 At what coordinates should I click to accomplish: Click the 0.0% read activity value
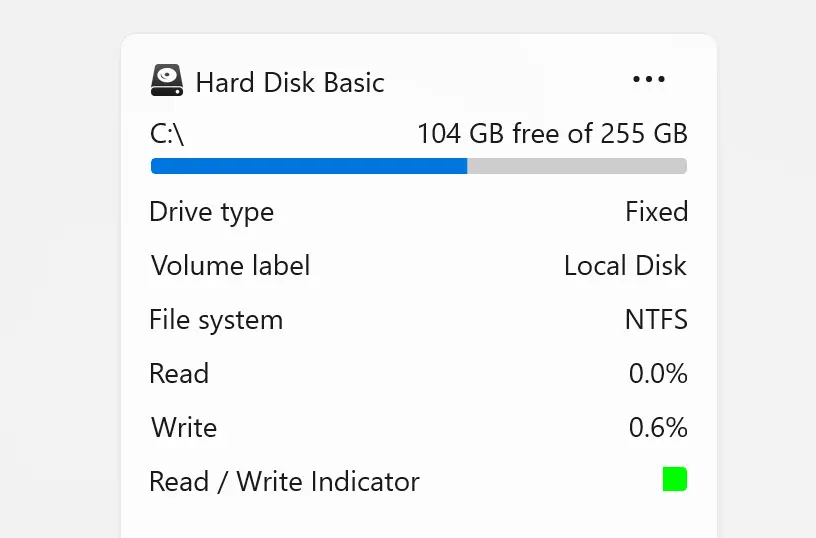pos(658,374)
